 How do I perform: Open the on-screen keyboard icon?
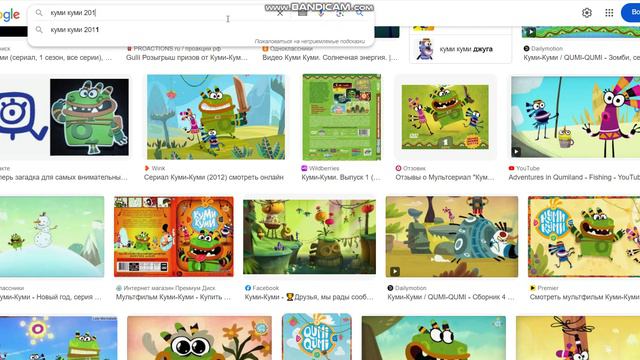click(x=302, y=13)
